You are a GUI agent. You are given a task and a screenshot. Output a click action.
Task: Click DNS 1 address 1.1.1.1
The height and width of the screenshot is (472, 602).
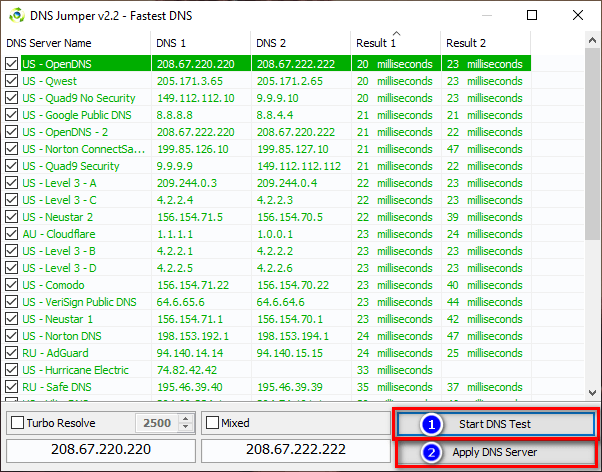coord(175,234)
